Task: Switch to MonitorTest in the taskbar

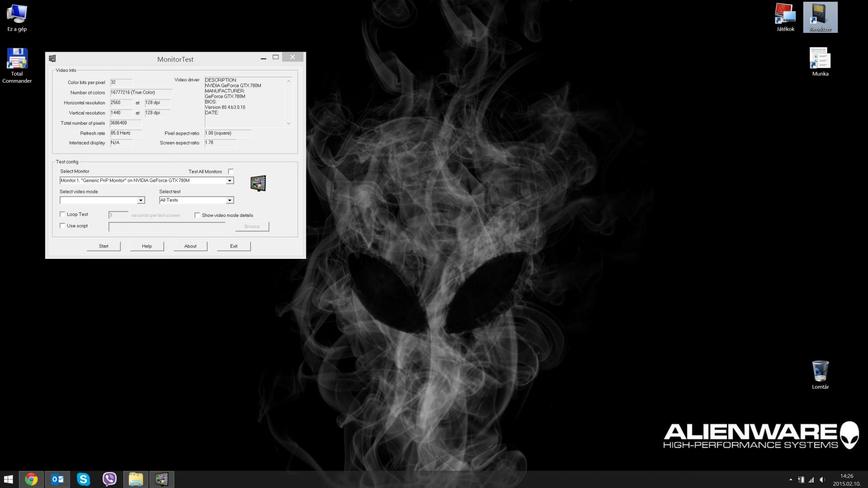Action: point(161,479)
